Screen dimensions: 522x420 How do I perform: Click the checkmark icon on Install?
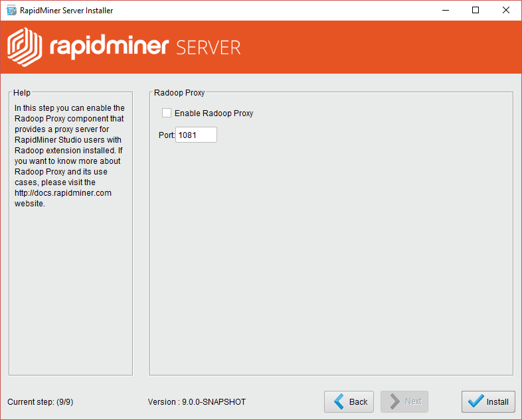(476, 401)
